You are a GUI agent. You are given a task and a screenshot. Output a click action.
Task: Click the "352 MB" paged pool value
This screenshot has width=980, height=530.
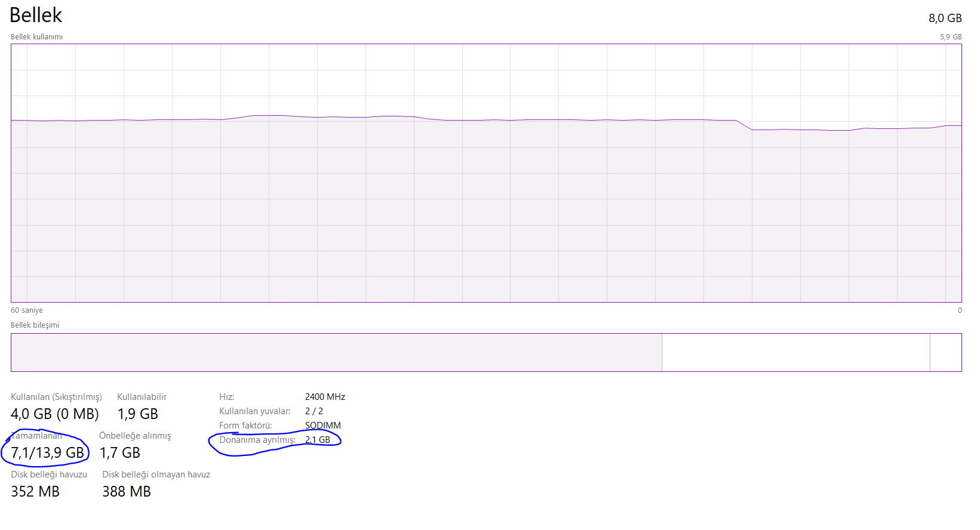coord(35,491)
